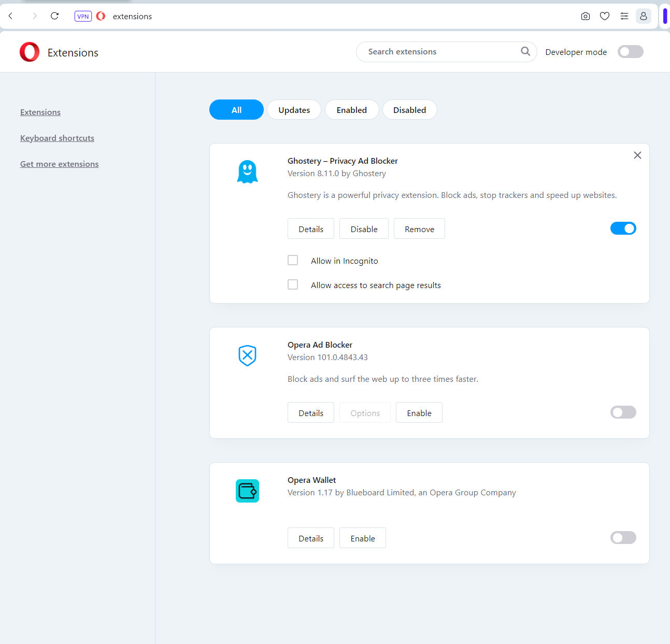This screenshot has height=644, width=670.
Task: Click the Opera logo beside the Extensions heading
Action: tap(30, 52)
